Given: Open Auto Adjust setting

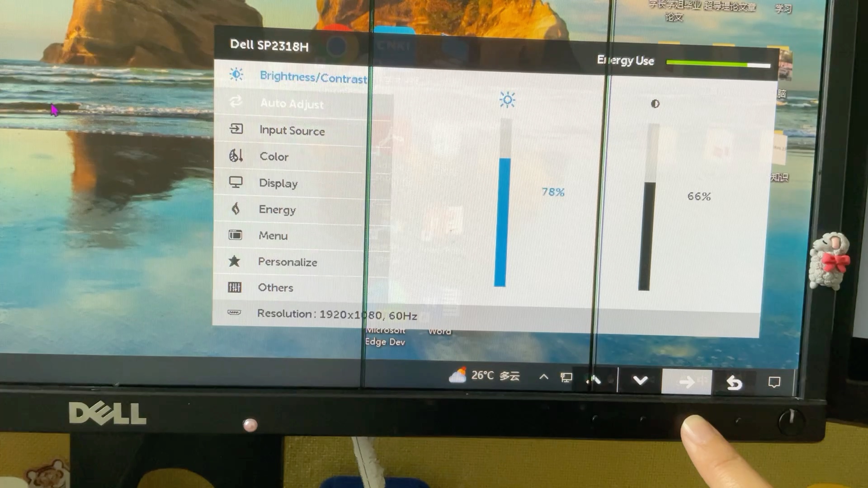Looking at the screenshot, I should [x=292, y=103].
